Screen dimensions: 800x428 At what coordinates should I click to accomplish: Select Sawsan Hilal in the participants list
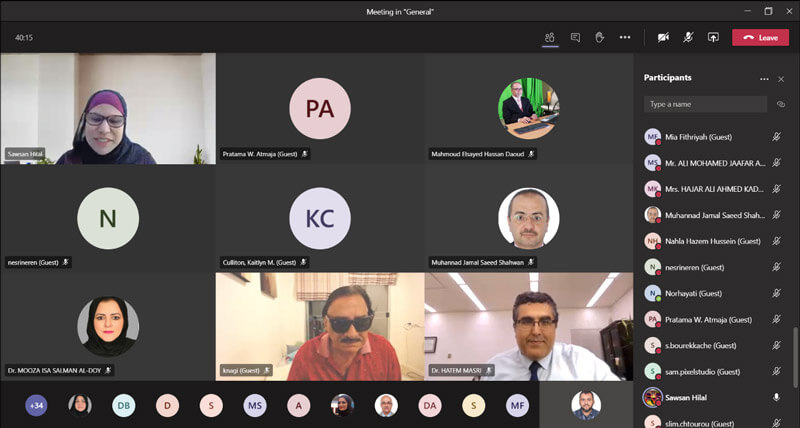(x=694, y=397)
